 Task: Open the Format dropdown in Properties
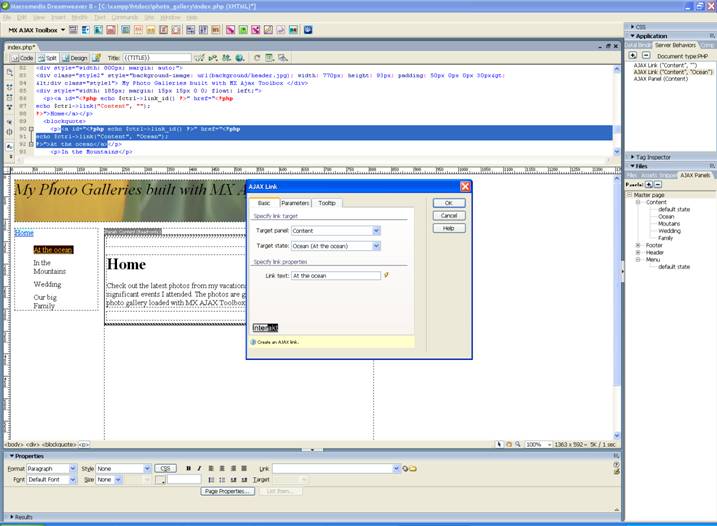74,468
